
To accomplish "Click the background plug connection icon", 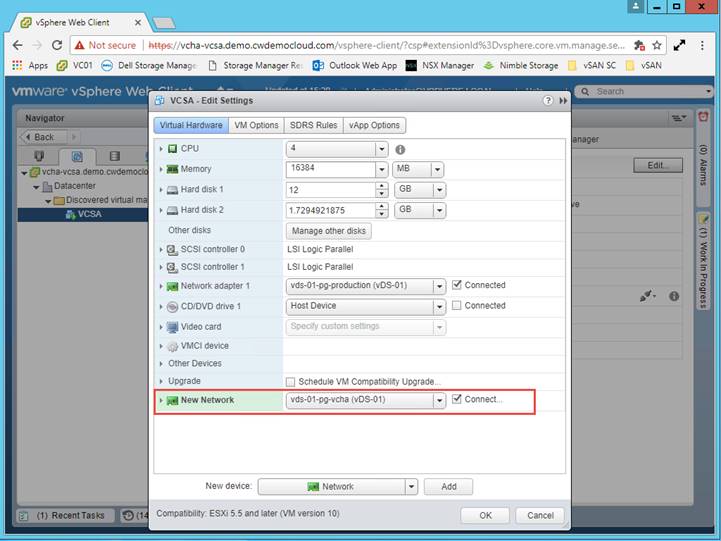I will pyautogui.click(x=647, y=296).
